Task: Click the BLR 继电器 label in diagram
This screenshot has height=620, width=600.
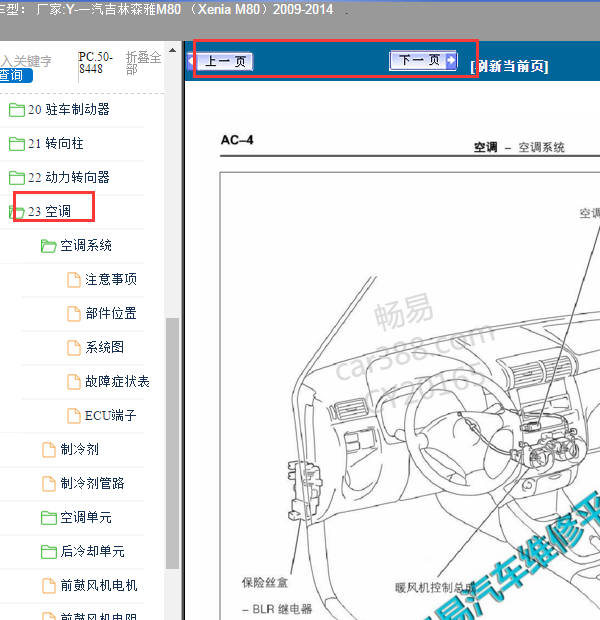Action: [282, 609]
